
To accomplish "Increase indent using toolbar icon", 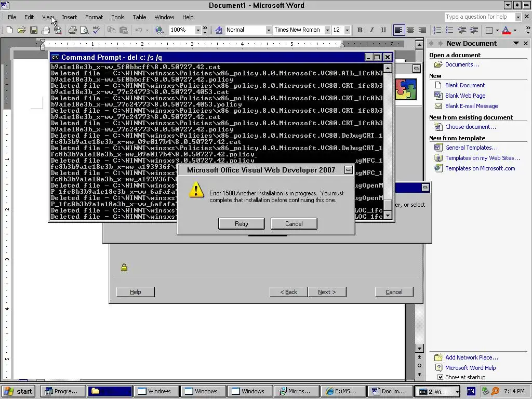I will click(474, 30).
